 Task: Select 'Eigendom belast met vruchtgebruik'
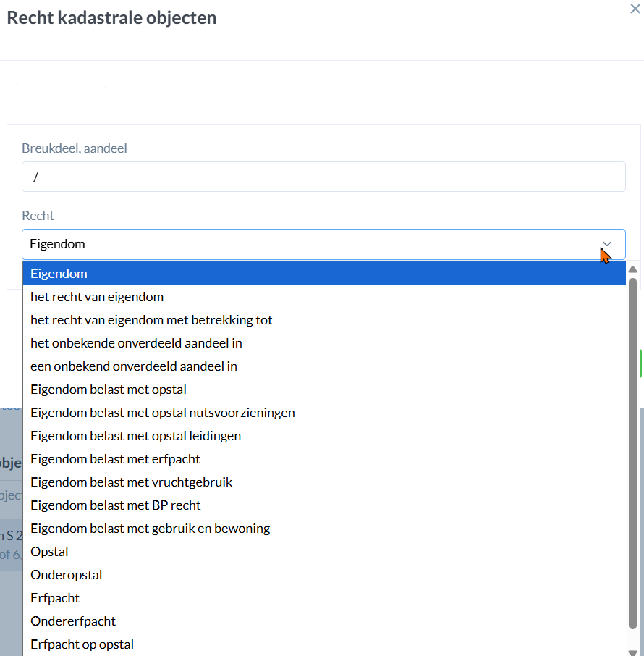pyautogui.click(x=132, y=482)
